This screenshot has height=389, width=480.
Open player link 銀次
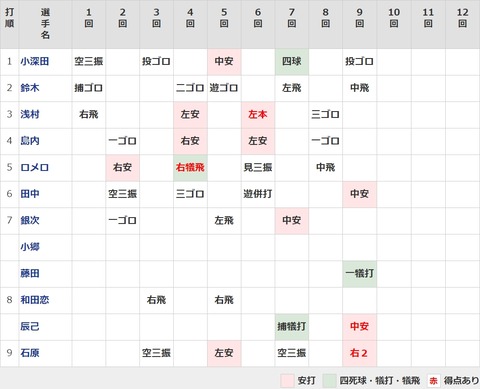pyautogui.click(x=30, y=220)
